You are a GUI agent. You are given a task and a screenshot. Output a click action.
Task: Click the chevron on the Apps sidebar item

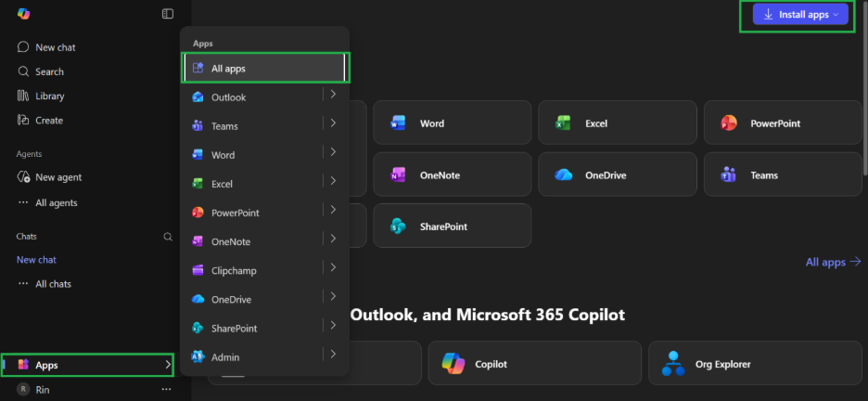pyautogui.click(x=167, y=365)
